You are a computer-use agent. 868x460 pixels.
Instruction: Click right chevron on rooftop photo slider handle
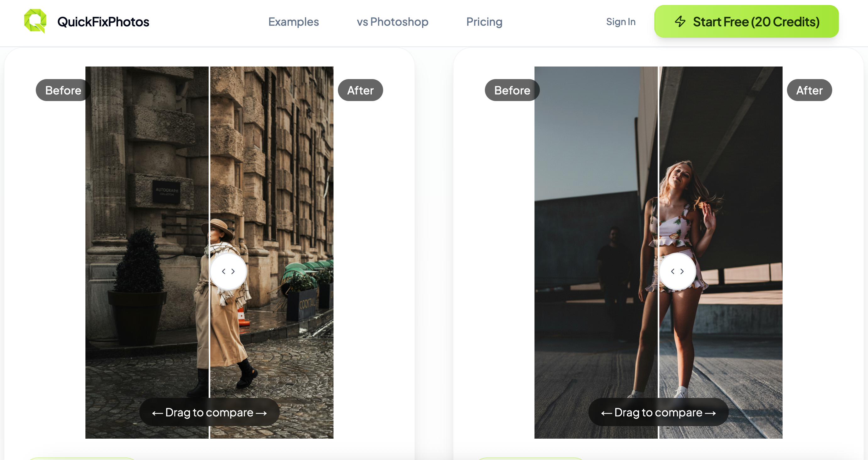pyautogui.click(x=682, y=271)
